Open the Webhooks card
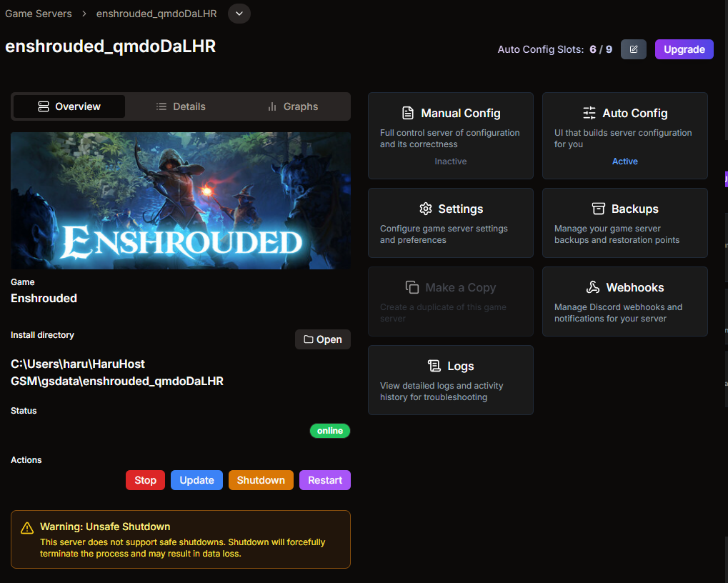Image resolution: width=728 pixels, height=583 pixels. [625, 302]
